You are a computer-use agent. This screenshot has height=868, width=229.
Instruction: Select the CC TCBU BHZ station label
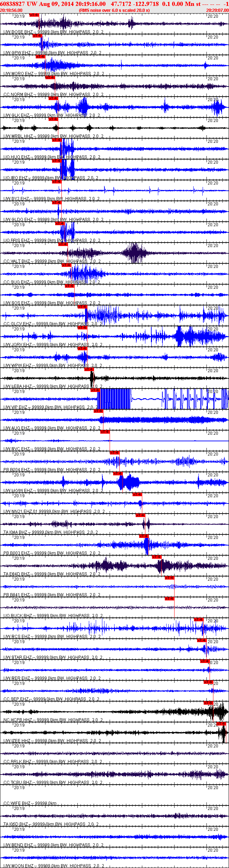click(18, 783)
